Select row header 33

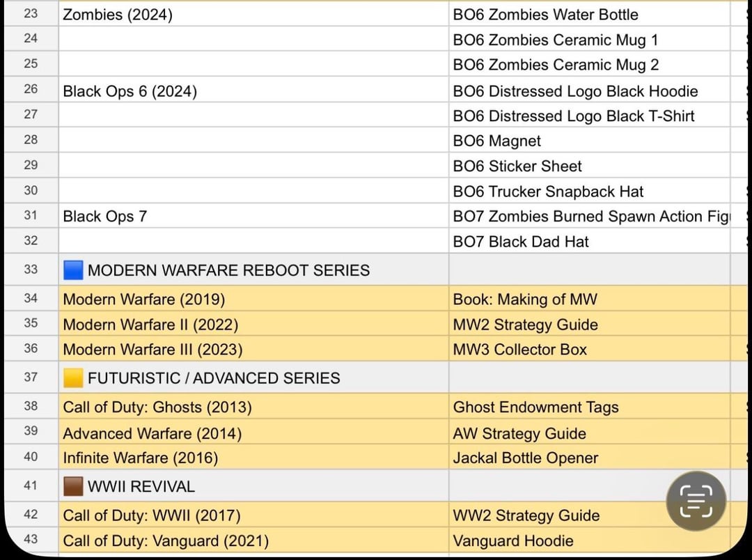pyautogui.click(x=31, y=269)
